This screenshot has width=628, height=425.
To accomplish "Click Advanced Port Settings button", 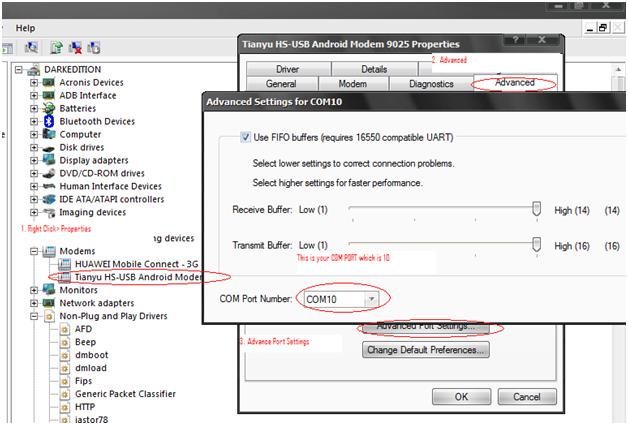I will pos(425,328).
